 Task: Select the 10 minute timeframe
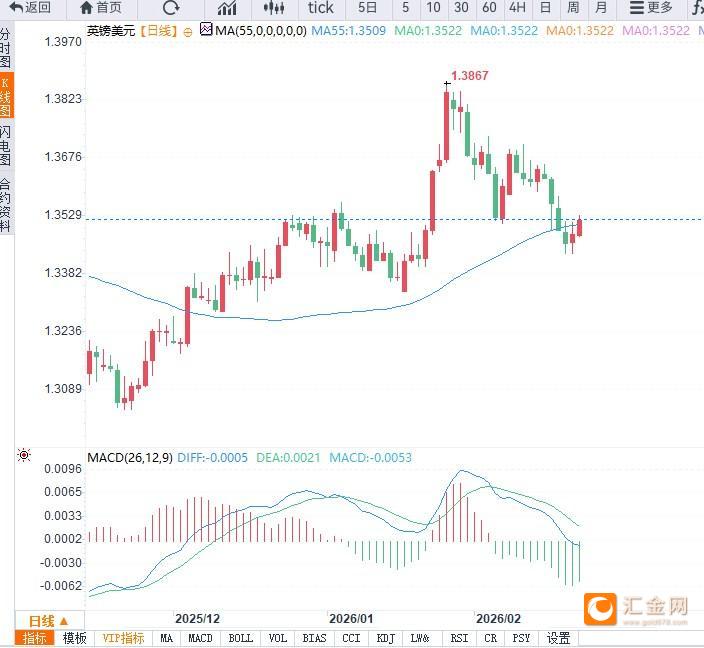[x=433, y=8]
